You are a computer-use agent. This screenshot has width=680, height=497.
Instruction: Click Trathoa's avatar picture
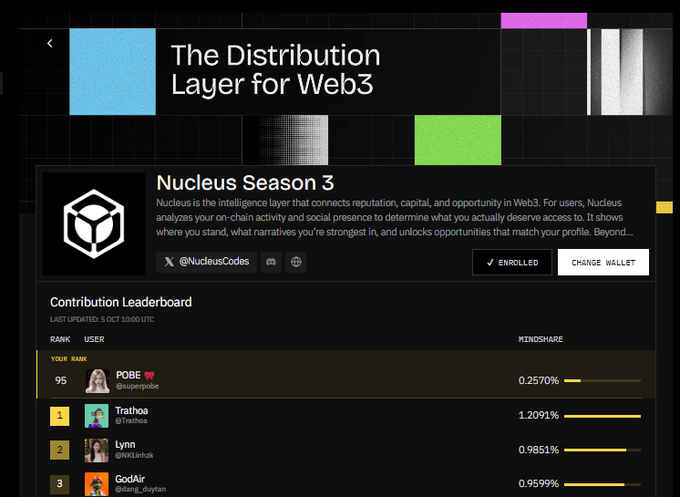pos(97,416)
